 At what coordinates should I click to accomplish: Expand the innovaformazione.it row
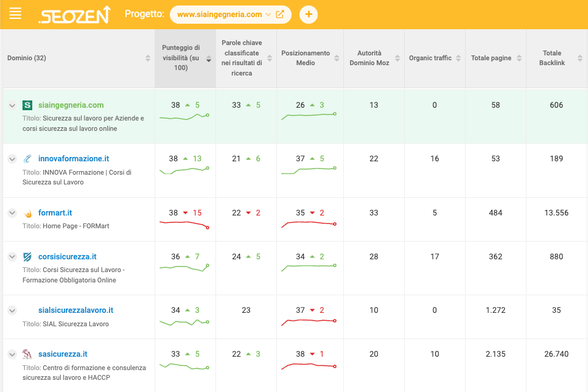click(x=12, y=159)
